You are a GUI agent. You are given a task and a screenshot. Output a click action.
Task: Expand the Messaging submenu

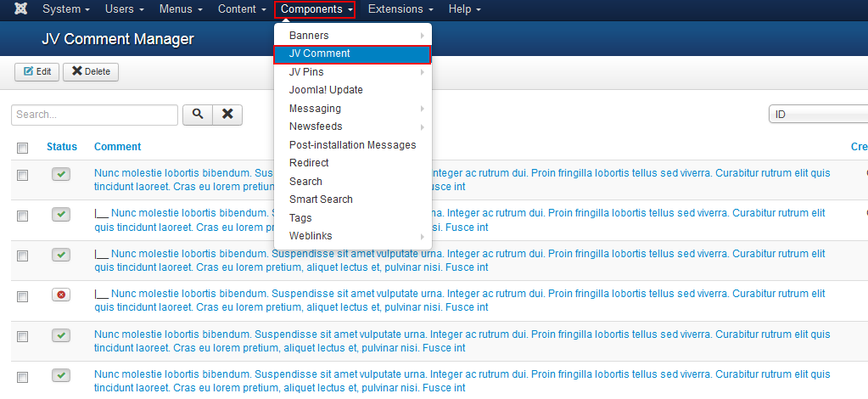click(353, 109)
